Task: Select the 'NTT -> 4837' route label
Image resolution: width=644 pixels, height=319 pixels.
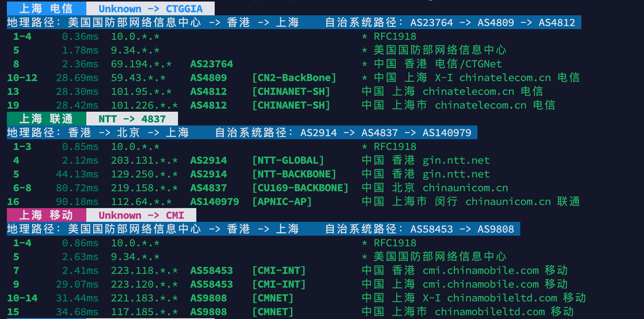Action: 132,119
